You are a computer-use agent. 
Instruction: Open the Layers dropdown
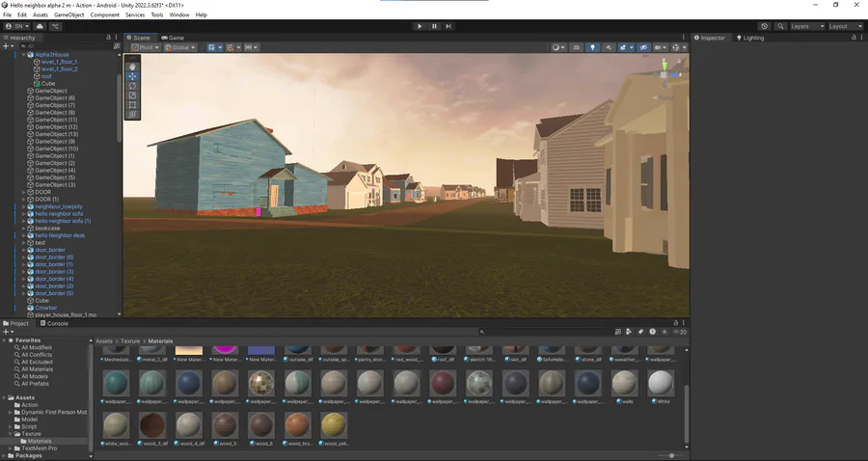pyautogui.click(x=807, y=26)
